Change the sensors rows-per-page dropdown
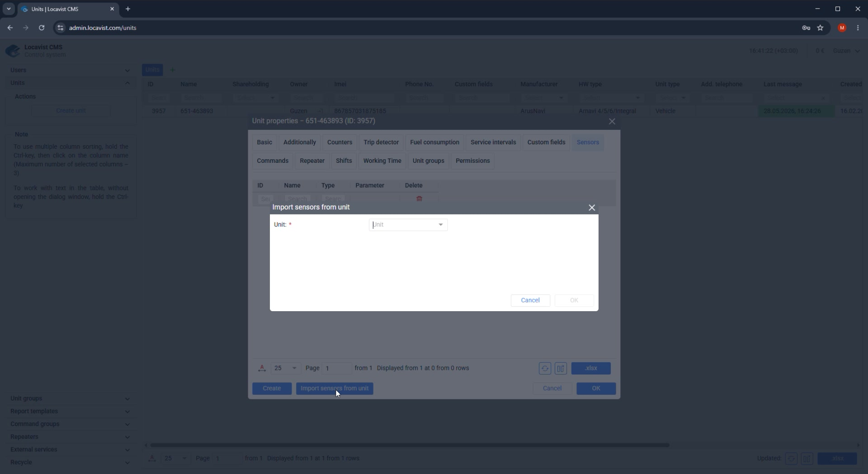The height and width of the screenshot is (474, 868). point(286,369)
